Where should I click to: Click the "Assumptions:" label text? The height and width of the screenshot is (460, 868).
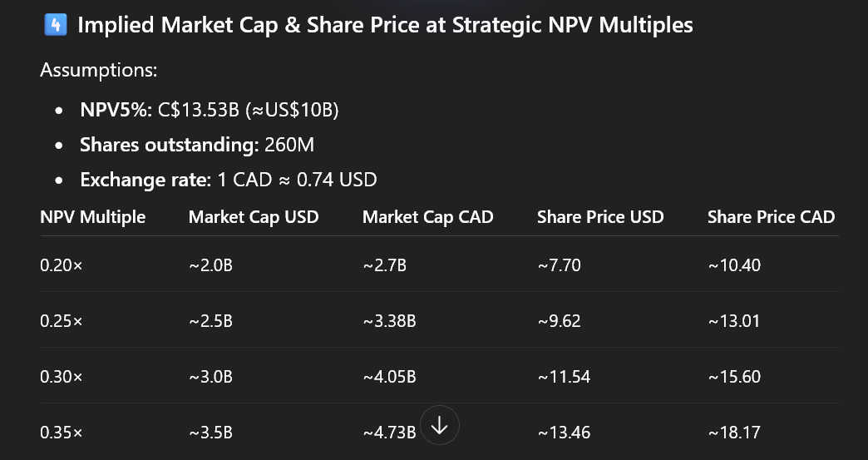pos(98,70)
